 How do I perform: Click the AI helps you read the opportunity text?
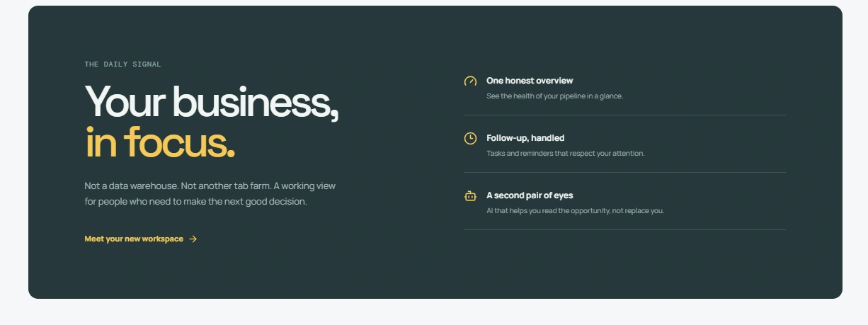(575, 211)
